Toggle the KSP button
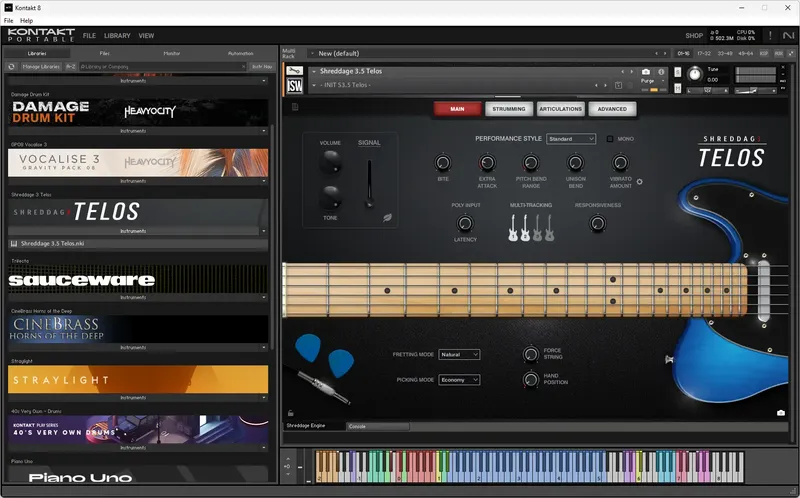 tap(764, 53)
